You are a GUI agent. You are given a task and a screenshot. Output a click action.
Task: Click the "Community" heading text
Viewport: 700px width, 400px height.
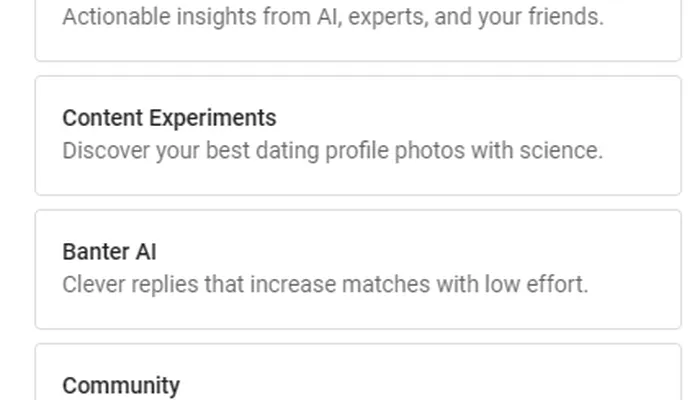[121, 386]
